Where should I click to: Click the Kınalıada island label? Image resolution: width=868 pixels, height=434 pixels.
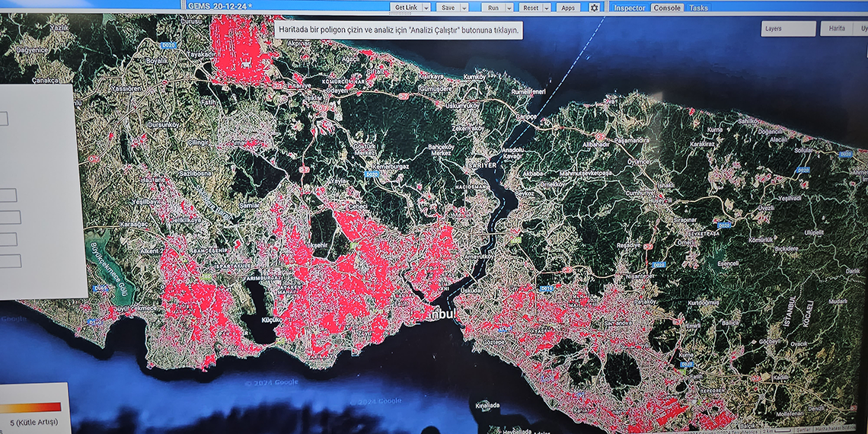click(x=486, y=406)
